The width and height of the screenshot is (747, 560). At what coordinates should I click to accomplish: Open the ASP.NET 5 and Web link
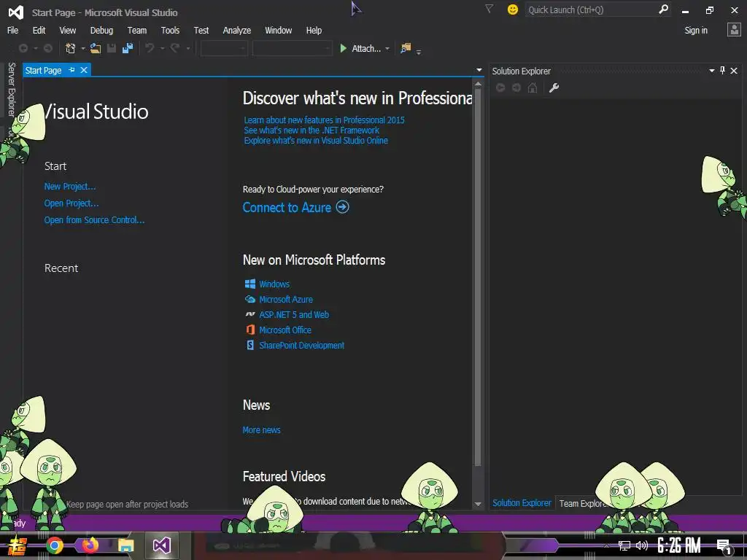(x=294, y=314)
